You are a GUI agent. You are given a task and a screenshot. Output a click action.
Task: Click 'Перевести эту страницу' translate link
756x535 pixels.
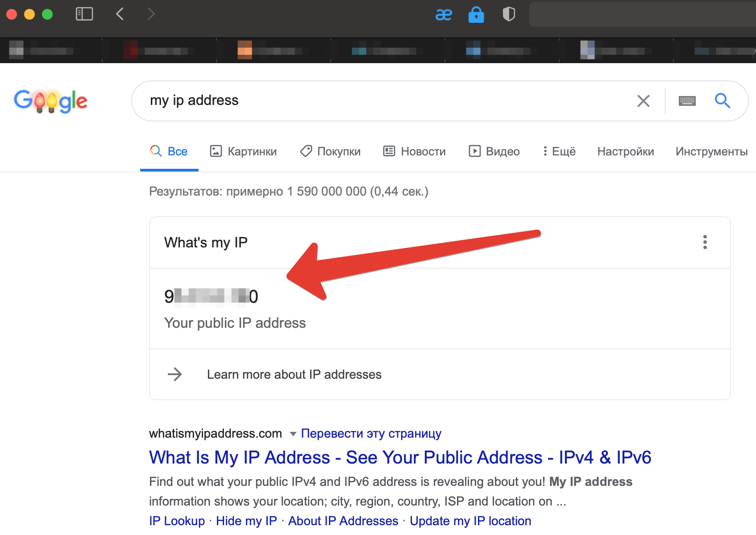pyautogui.click(x=371, y=434)
